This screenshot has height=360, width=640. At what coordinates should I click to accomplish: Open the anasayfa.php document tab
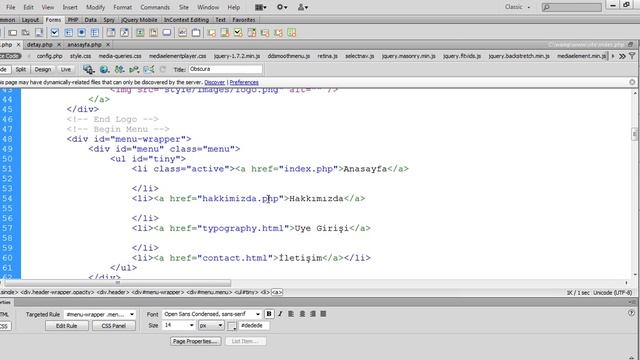(x=84, y=44)
